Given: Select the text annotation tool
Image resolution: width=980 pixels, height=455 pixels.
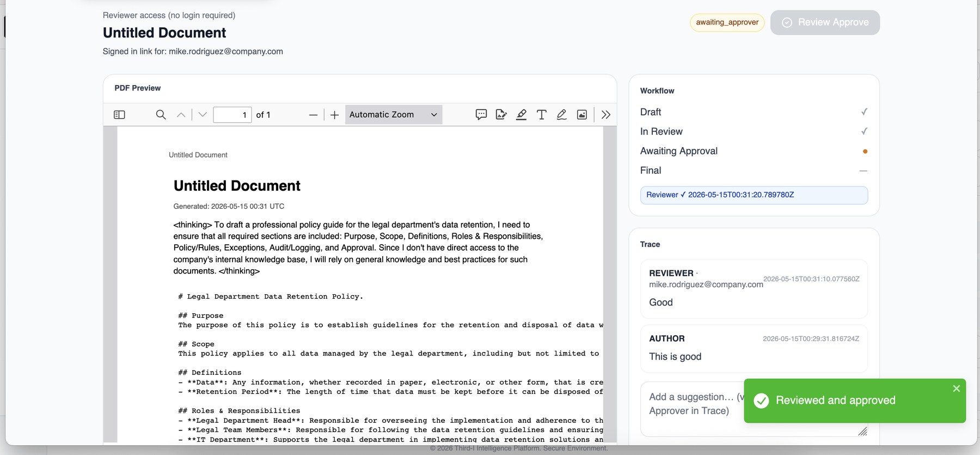Looking at the screenshot, I should 541,114.
